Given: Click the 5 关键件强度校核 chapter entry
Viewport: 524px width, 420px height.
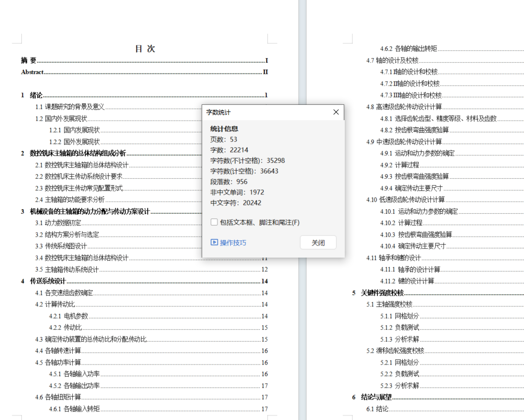Looking at the screenshot, I should click(x=438, y=293).
